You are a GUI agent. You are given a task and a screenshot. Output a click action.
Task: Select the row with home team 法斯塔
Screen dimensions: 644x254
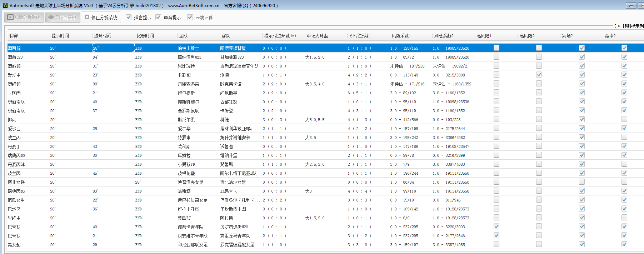click(x=184, y=191)
